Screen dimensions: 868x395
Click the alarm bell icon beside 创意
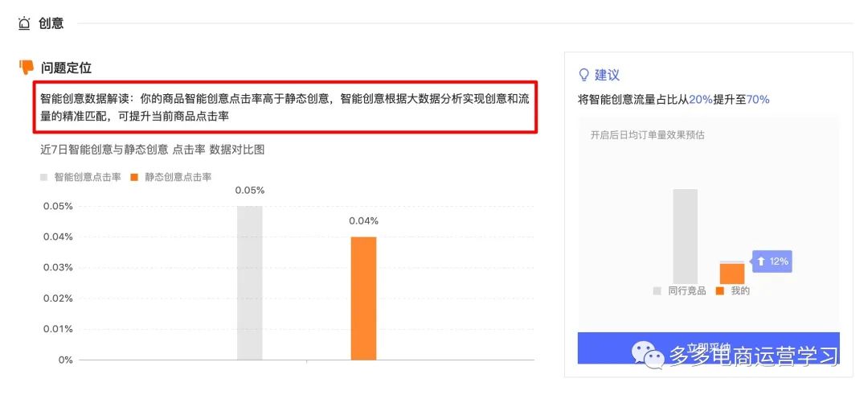(24, 23)
